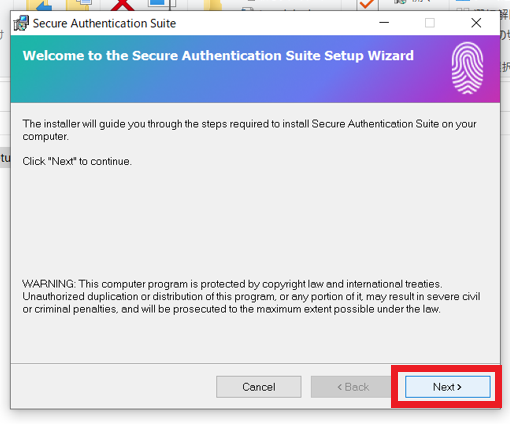
Task: Minimize the Secure Authentication Suite window
Action: (x=384, y=23)
